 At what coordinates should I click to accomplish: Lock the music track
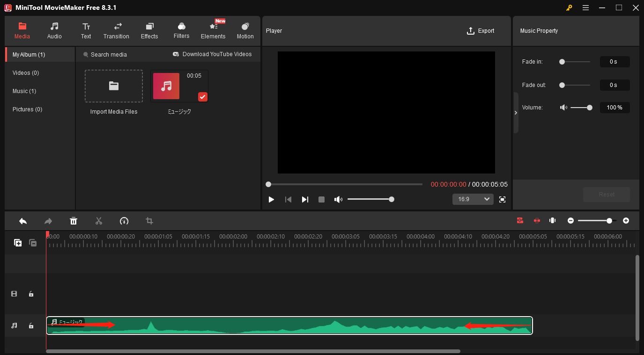31,326
